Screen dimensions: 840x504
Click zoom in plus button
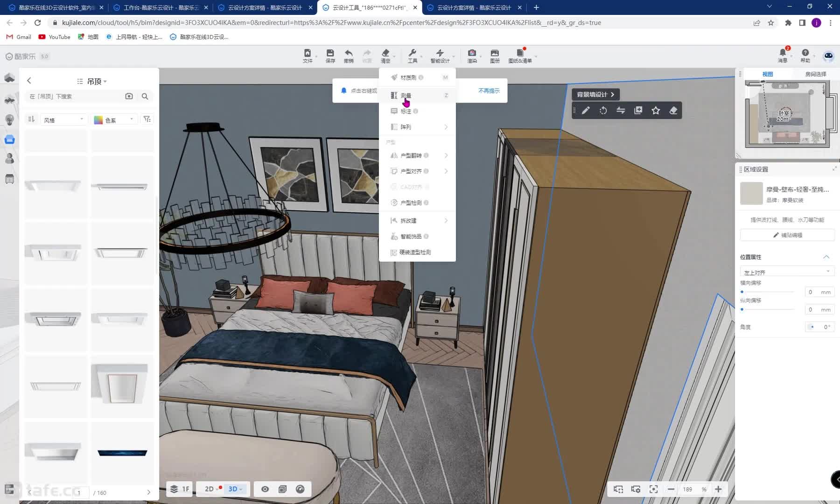[718, 489]
